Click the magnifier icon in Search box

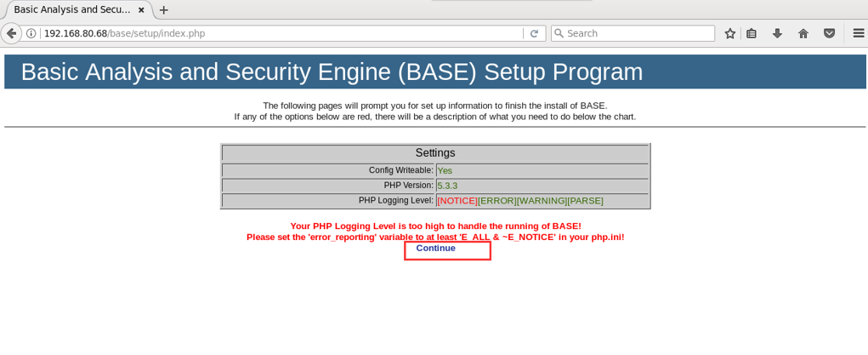(x=559, y=33)
